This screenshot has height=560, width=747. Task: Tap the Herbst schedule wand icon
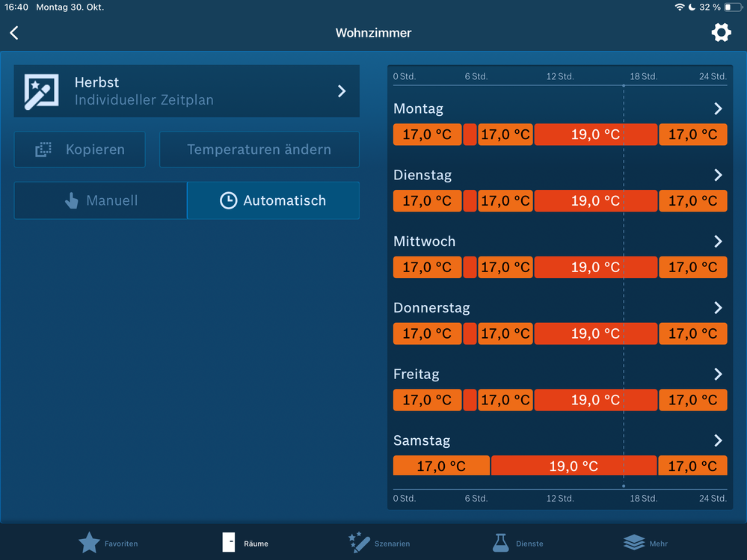pos(42,91)
